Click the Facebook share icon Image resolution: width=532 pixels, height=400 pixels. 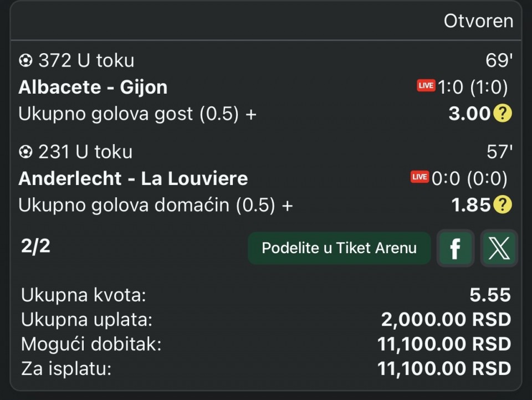click(x=455, y=248)
